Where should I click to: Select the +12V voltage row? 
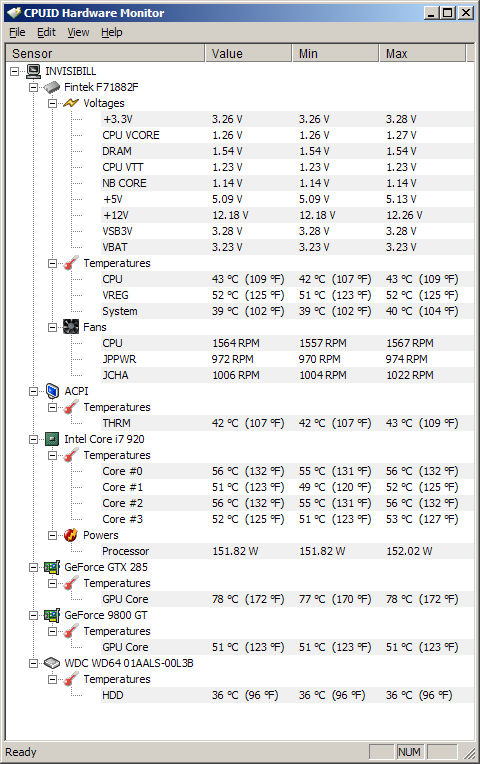(287, 215)
